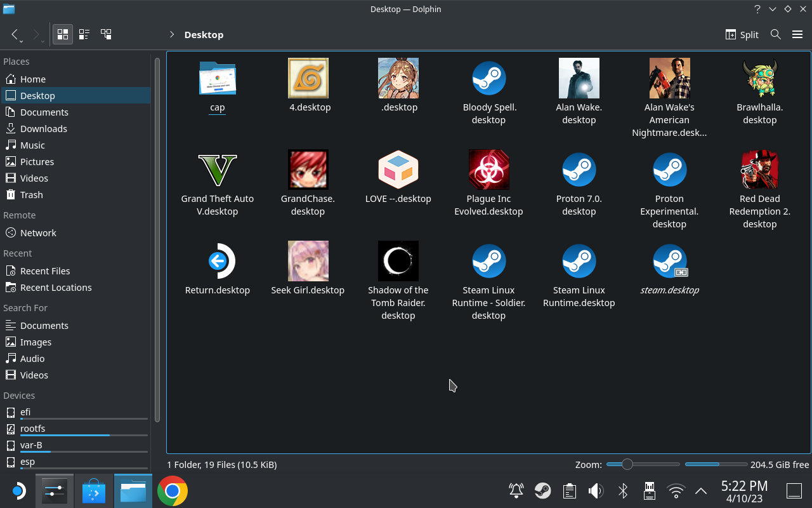Select the GrandChase.desktop icon

[308, 170]
